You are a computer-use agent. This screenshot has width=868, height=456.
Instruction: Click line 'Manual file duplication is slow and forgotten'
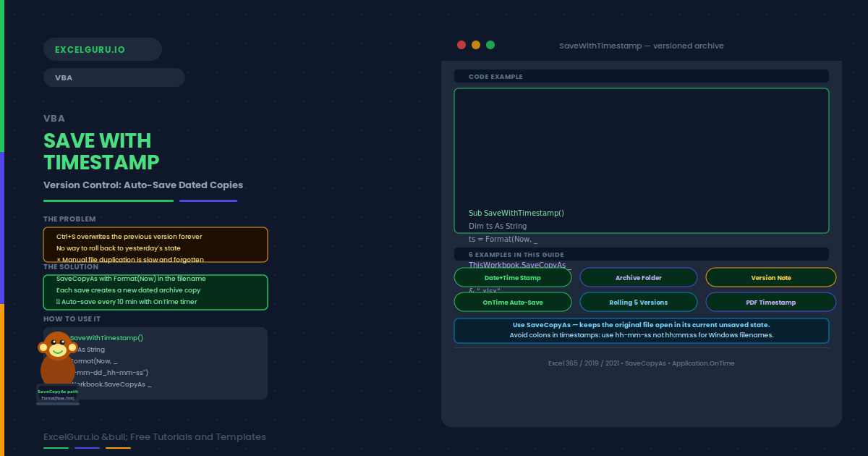click(x=130, y=259)
